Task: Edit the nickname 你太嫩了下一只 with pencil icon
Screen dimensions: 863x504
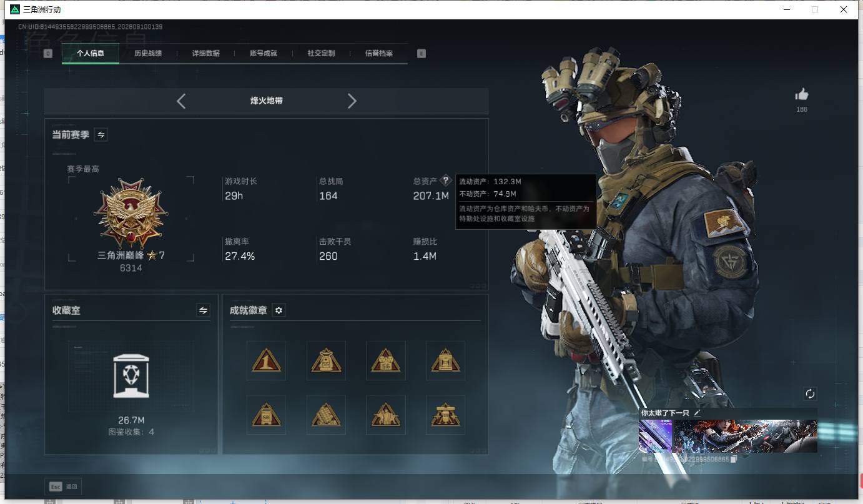Action: tap(698, 412)
